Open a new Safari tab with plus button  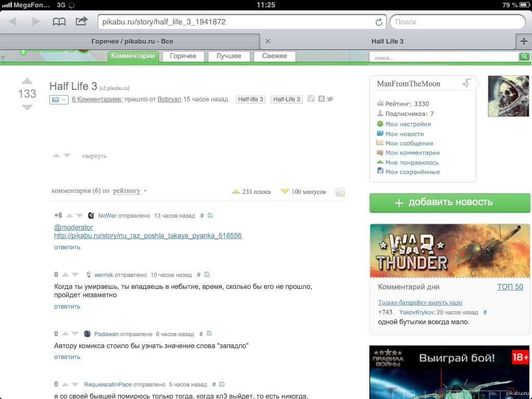pyautogui.click(x=524, y=41)
